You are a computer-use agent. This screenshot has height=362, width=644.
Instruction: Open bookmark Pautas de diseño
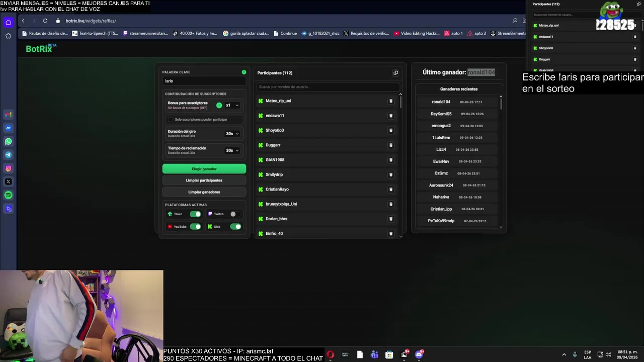pyautogui.click(x=45, y=34)
